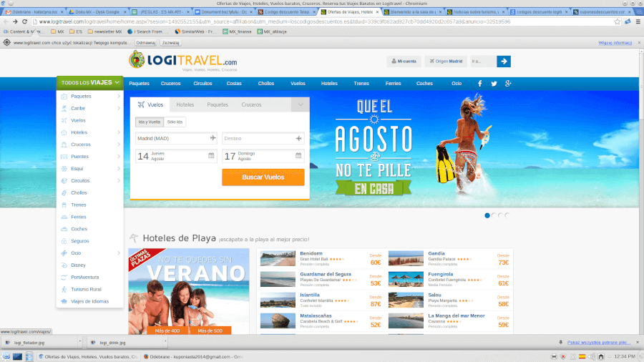Open Chollos in the top navigation
Image resolution: width=644 pixels, height=362 pixels.
point(265,83)
